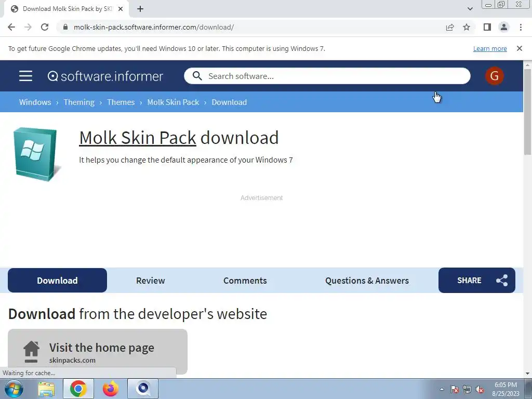Click the browser forward arrow
Viewport: 532px width, 399px height.
pyautogui.click(x=28, y=27)
